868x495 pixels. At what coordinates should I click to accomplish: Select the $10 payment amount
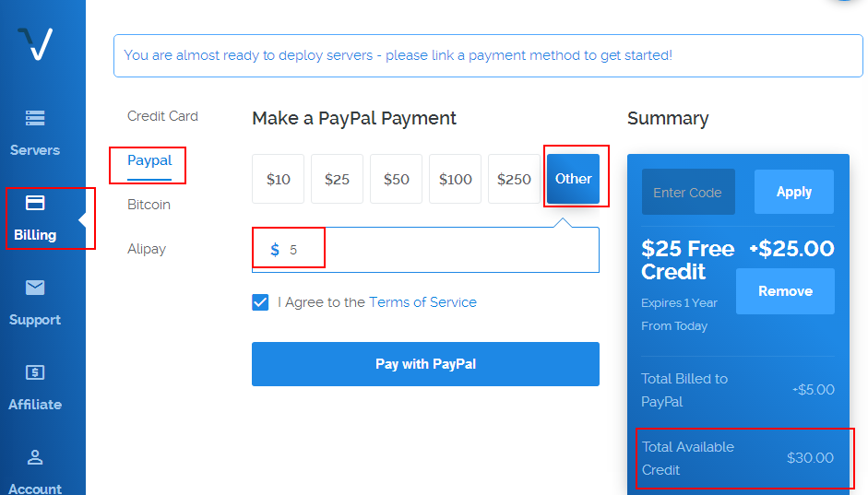point(278,179)
